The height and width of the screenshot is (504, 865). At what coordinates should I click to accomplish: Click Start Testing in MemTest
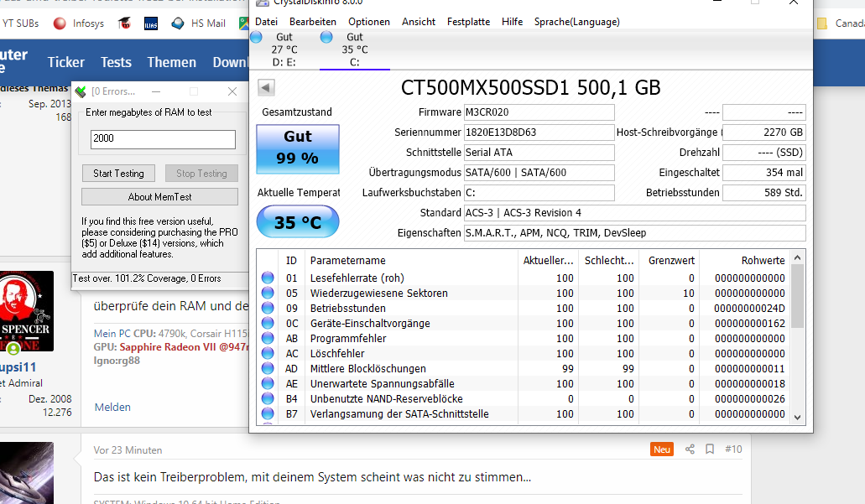tap(118, 173)
